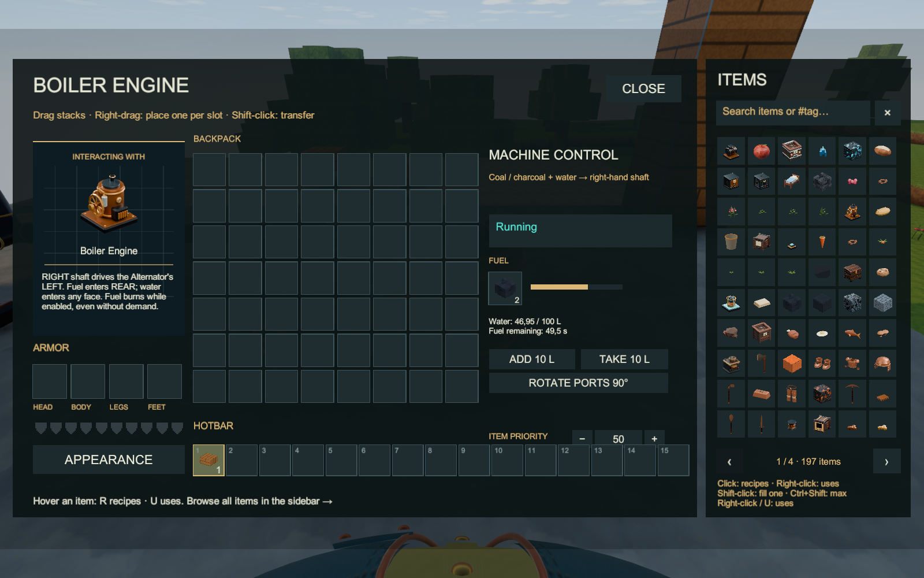Pick the cooked fish item
The width and height of the screenshot is (924, 578).
[x=852, y=333]
